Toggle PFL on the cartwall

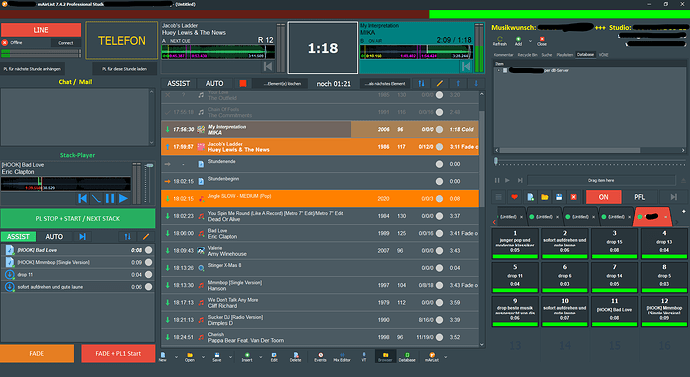coord(639,197)
